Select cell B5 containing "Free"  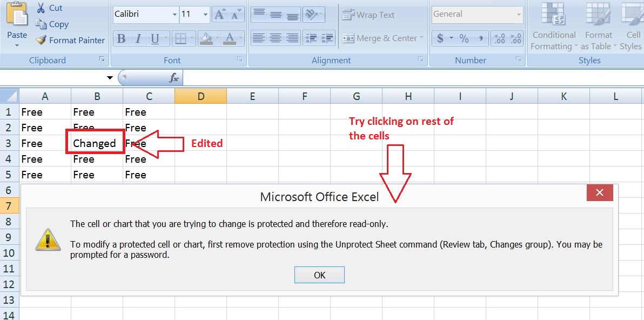tap(97, 175)
